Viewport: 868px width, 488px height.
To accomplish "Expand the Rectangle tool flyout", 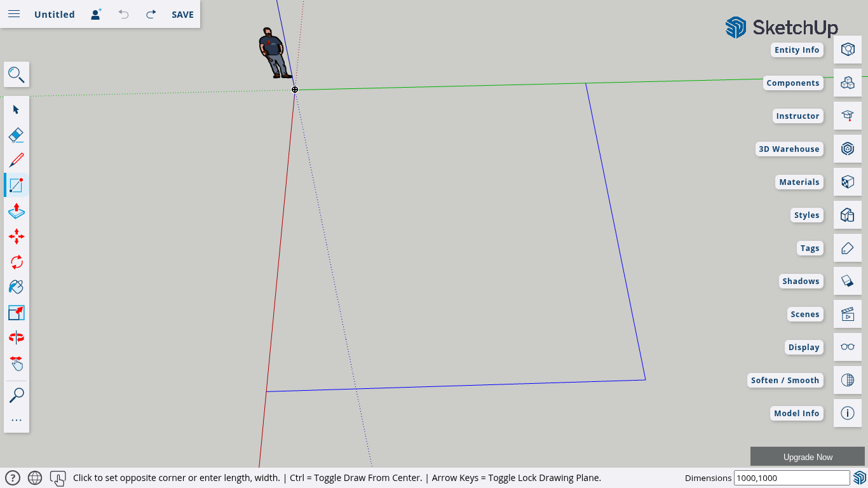I will [17, 186].
